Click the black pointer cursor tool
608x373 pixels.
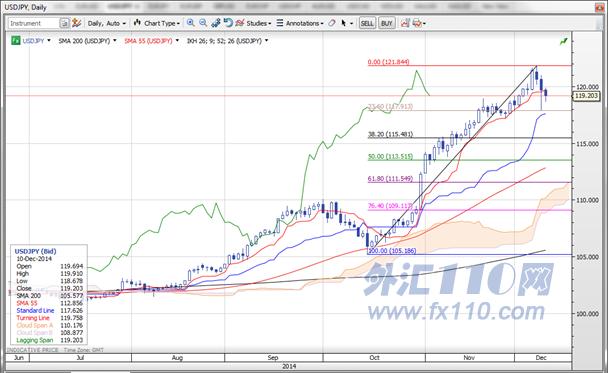click(x=344, y=23)
